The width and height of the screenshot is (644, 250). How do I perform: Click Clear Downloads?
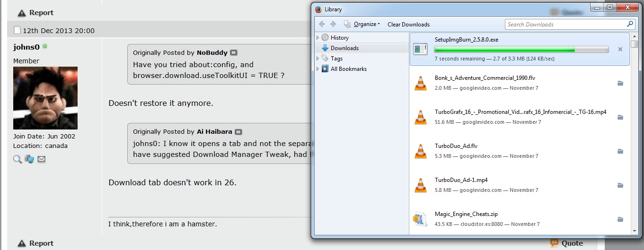[408, 24]
